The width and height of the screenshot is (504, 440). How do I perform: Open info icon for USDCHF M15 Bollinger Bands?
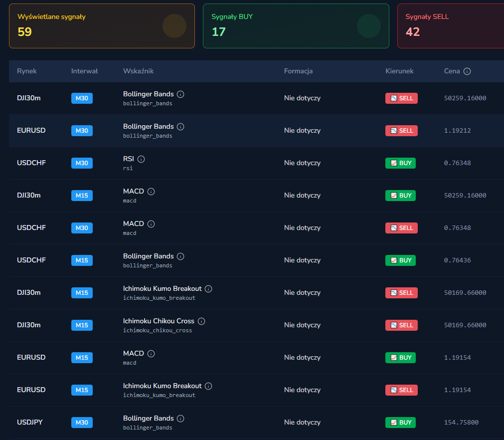180,256
